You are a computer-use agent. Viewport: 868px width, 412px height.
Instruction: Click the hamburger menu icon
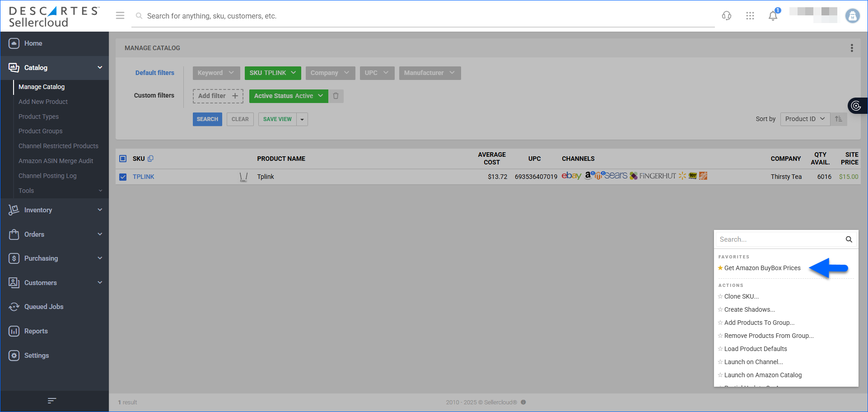click(x=120, y=16)
